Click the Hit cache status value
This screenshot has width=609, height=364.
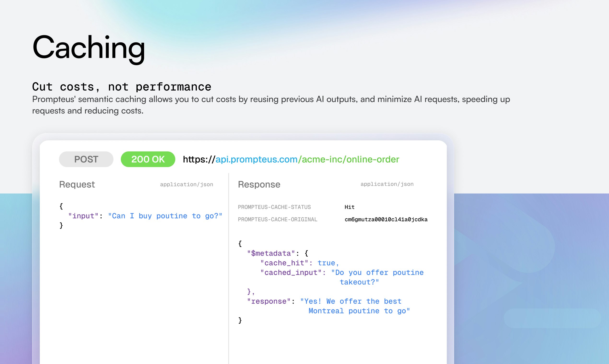[x=349, y=207]
